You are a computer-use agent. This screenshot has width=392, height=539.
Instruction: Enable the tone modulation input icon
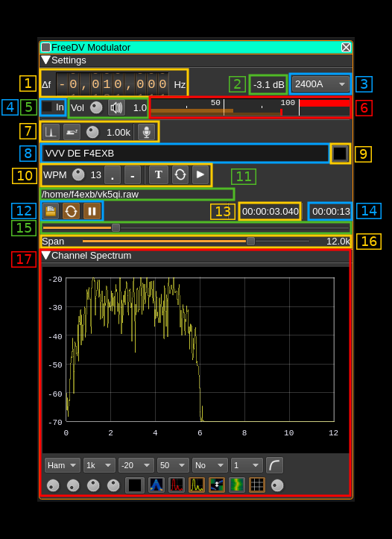(51, 132)
